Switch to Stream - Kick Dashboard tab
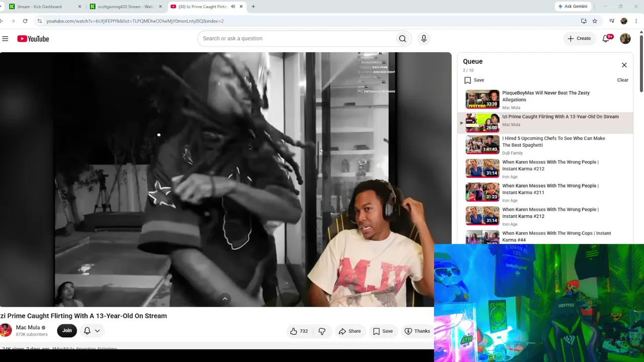Image resolution: width=644 pixels, height=362 pixels. tap(45, 7)
